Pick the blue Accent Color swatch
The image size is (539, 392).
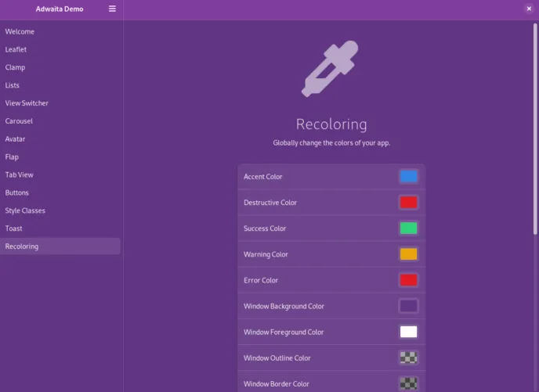408,177
